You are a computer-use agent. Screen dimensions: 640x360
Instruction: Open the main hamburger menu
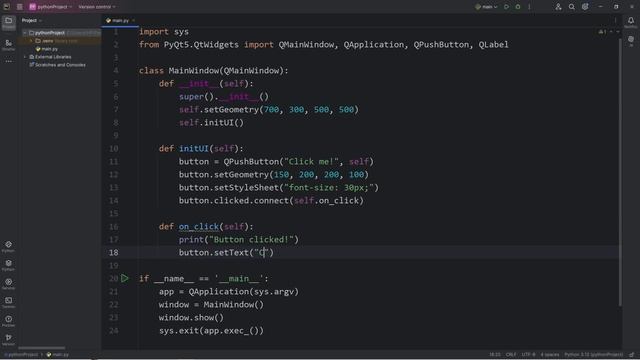(20, 7)
